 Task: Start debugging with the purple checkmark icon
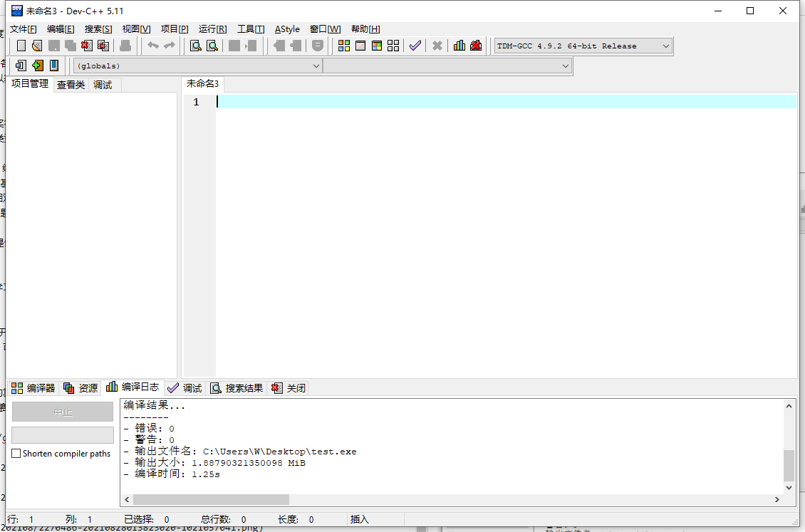(x=415, y=46)
